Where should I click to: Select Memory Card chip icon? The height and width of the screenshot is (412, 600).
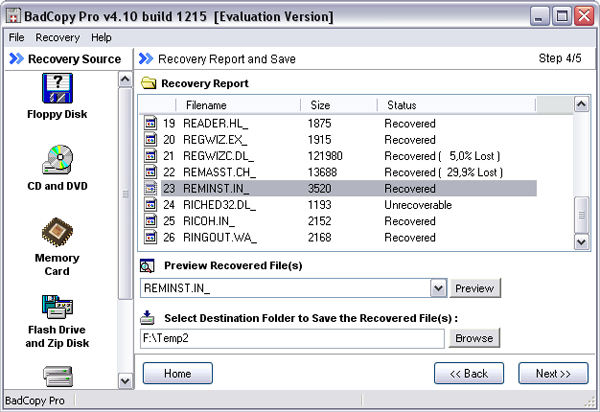(57, 231)
